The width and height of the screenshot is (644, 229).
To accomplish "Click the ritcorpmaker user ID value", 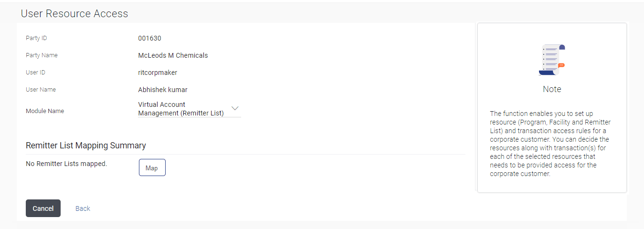I will (x=158, y=73).
